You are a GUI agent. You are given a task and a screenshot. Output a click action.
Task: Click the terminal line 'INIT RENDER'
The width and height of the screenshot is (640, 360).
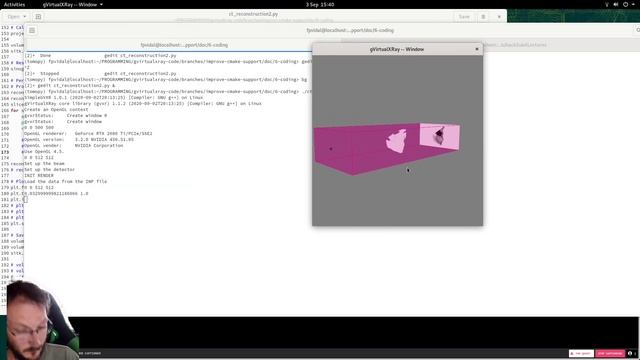39,176
